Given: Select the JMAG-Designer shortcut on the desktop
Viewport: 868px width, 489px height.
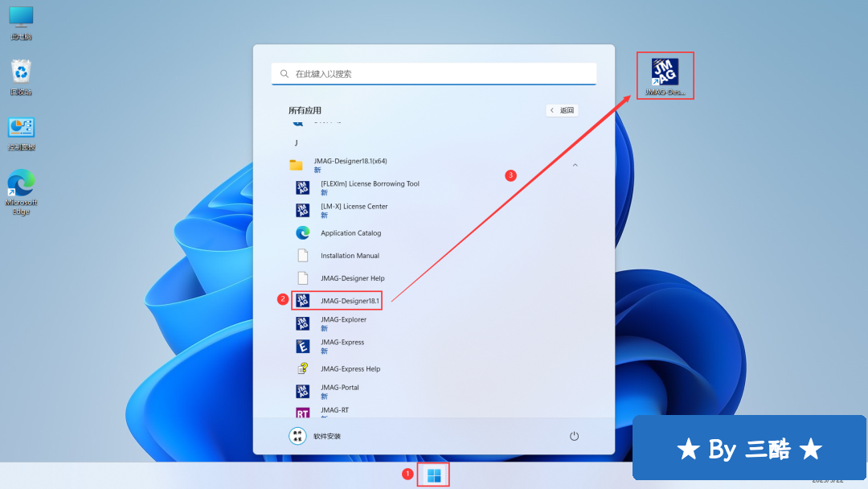Looking at the screenshot, I should tap(665, 76).
